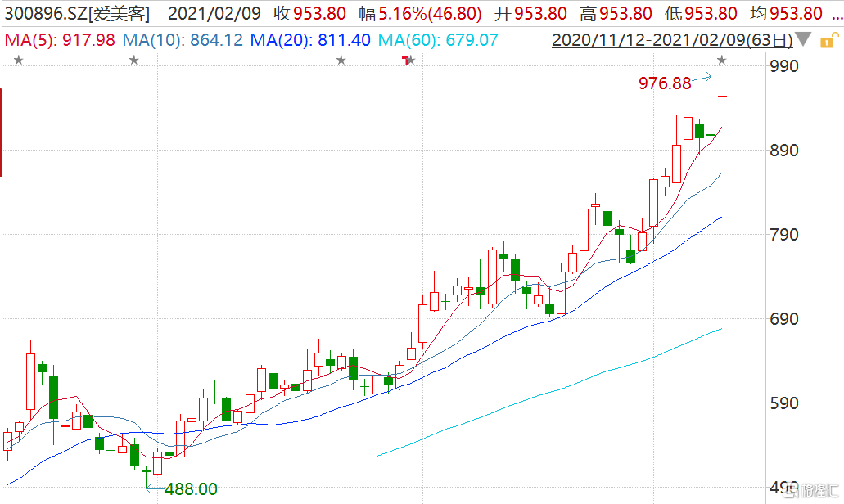Open the 2020/11/12-2021/02/09(63日) date range link
This screenshot has width=844, height=504.
point(672,40)
